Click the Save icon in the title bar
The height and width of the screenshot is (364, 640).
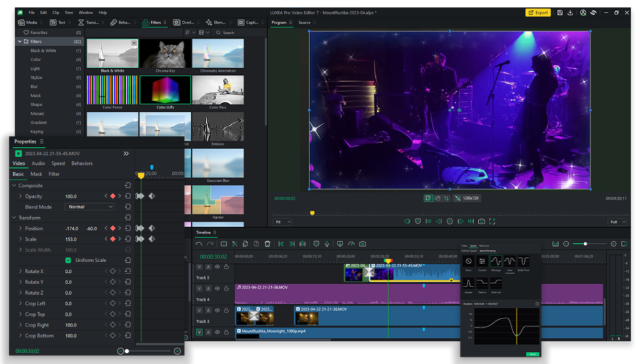pyautogui.click(x=559, y=12)
